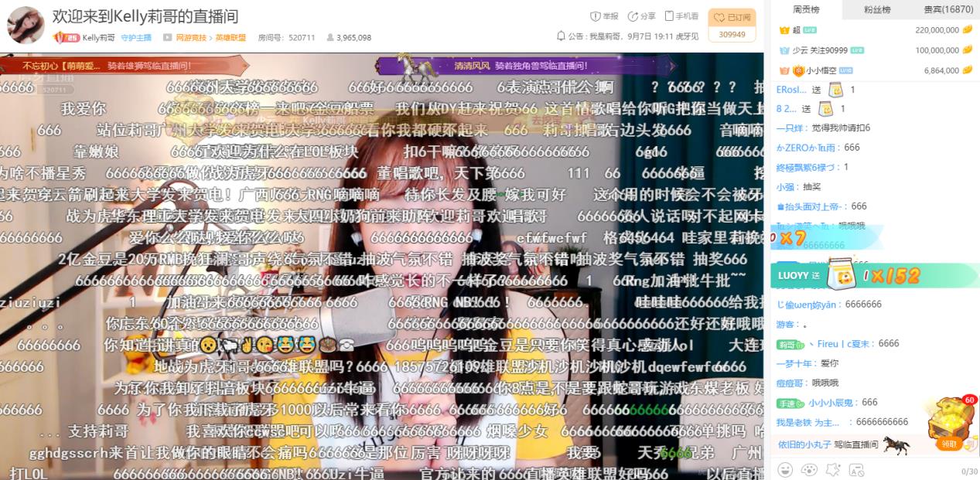Click the rightmost icon in chat toolbar
980x480 pixels.
coord(856,469)
